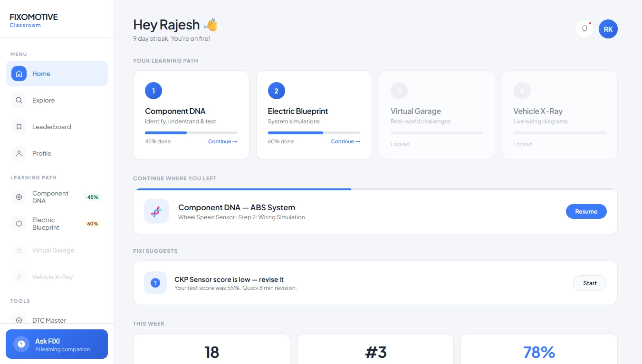
Task: Open the locked Virtual Garage padlock icon
Action: coord(19,250)
